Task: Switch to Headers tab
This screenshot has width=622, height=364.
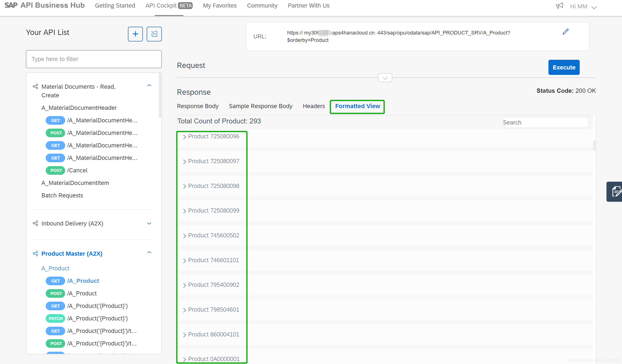Action: [313, 106]
